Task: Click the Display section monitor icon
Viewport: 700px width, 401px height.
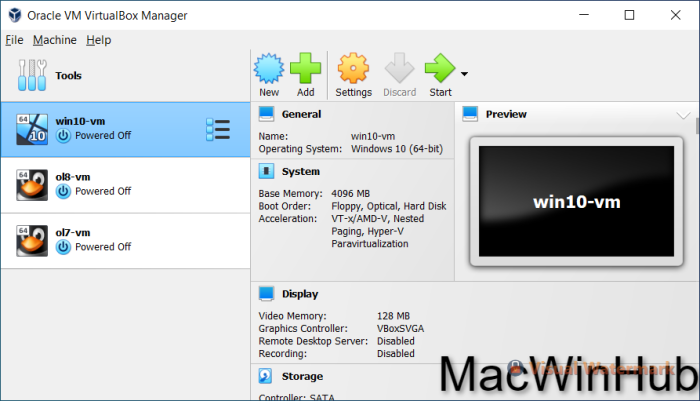Action: 267,293
